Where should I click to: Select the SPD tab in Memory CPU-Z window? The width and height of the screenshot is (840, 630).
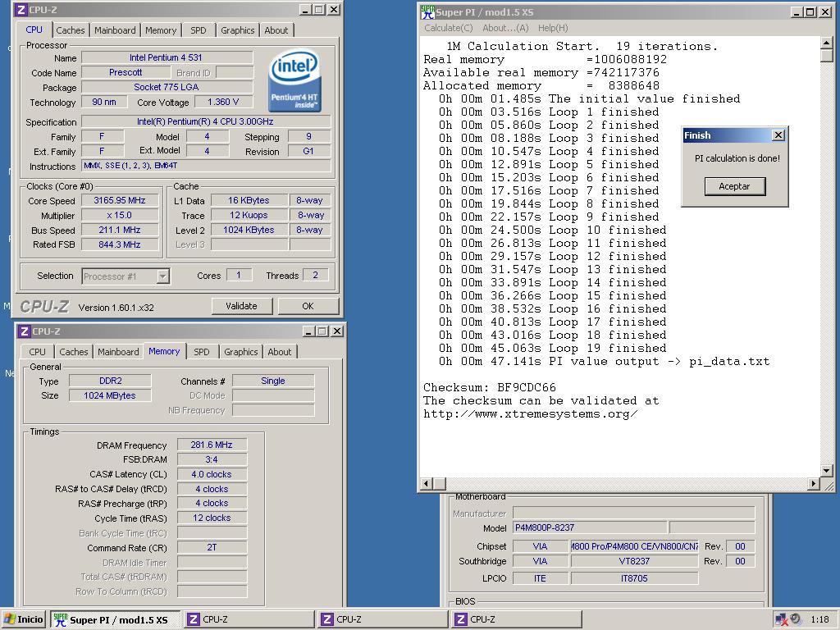pos(202,352)
